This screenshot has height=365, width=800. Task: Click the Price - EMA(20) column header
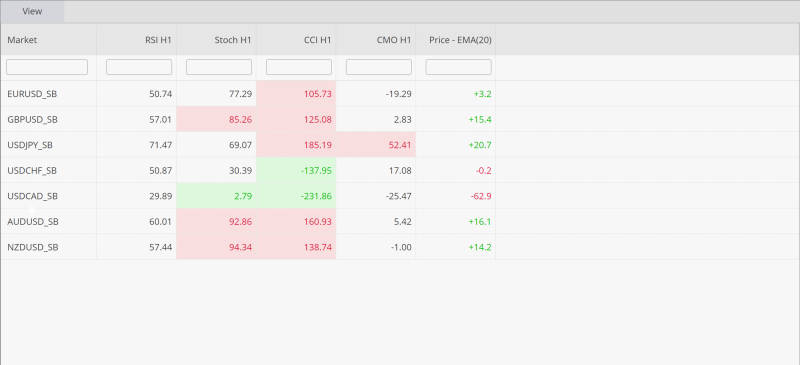pos(456,40)
